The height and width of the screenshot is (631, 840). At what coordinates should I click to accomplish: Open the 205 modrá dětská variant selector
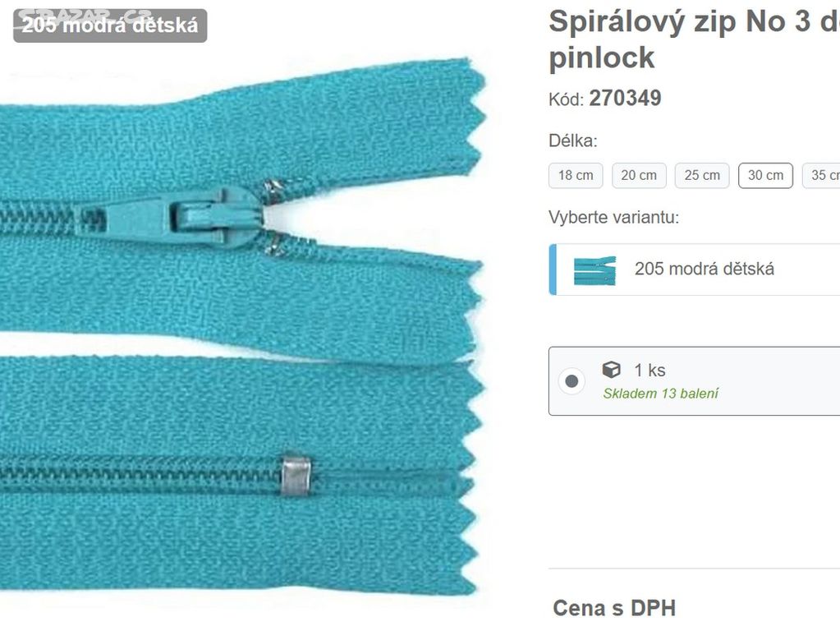coord(695,269)
